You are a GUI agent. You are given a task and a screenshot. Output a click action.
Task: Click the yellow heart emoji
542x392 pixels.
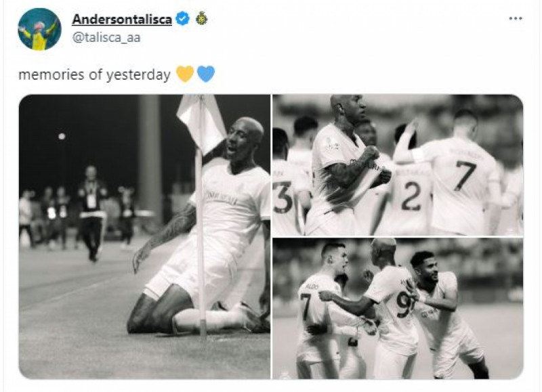pos(185,74)
